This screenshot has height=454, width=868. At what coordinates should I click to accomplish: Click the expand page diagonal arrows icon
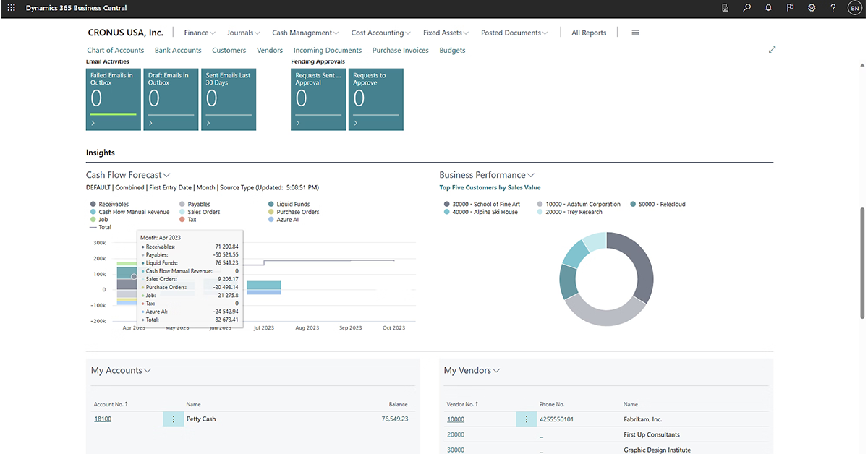point(772,50)
